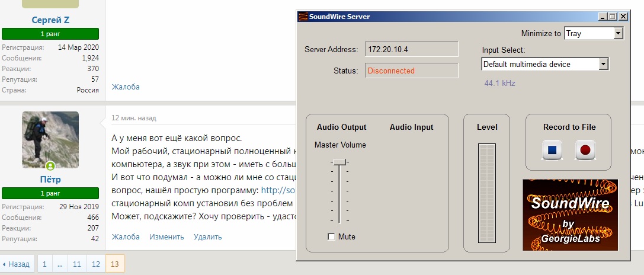The width and height of the screenshot is (644, 275).
Task: Start recording with the red record button
Action: point(585,150)
